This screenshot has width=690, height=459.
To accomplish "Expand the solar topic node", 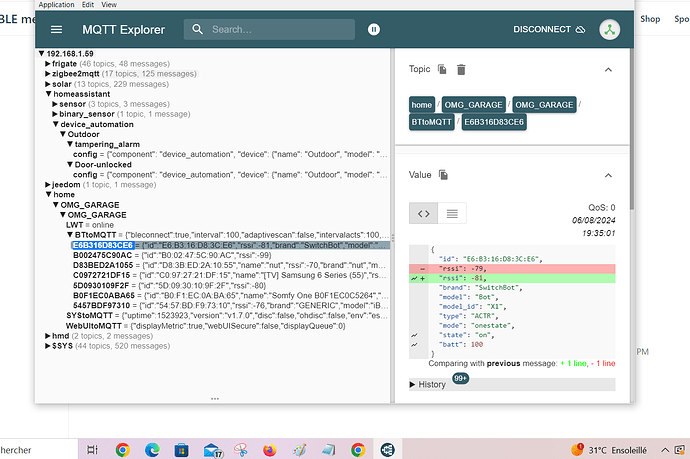I will (48, 84).
